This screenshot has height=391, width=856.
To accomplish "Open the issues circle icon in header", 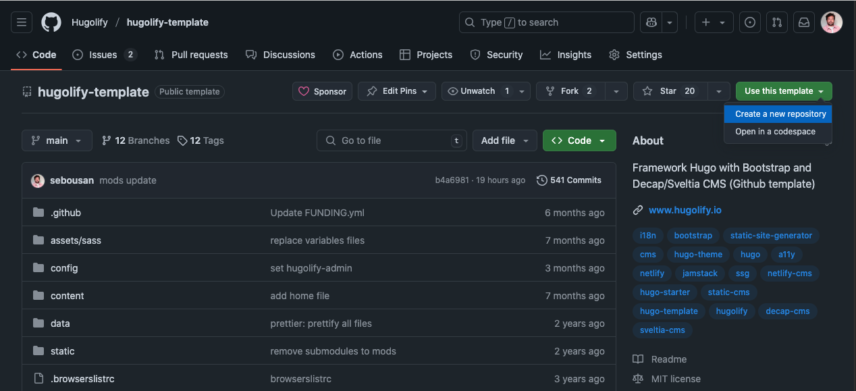I will pyautogui.click(x=750, y=22).
